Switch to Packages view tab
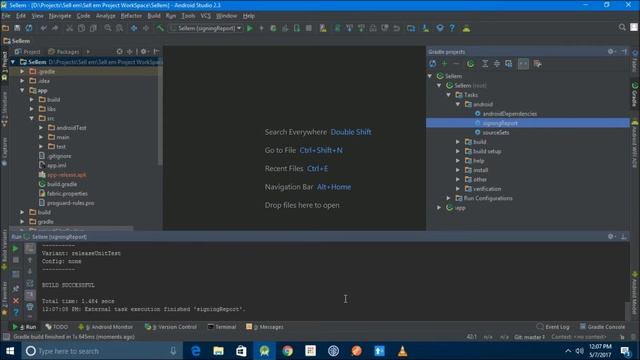This screenshot has height=360, width=640. tap(64, 52)
